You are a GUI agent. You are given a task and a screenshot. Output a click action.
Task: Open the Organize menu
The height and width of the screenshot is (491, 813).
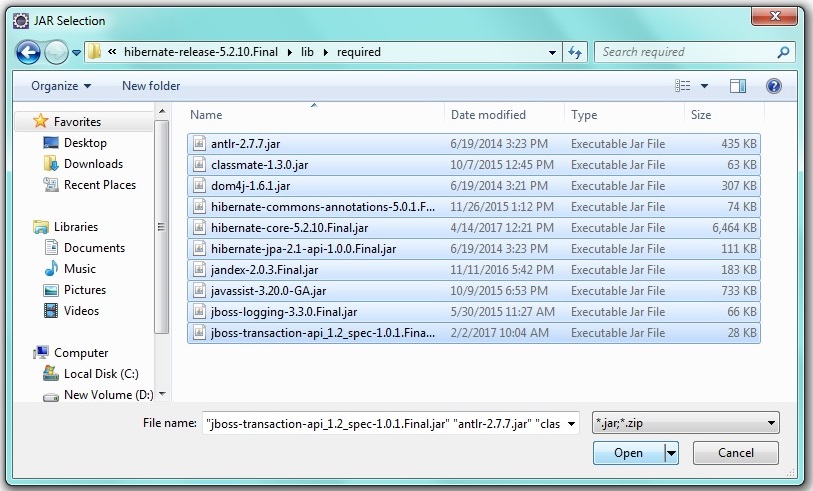tap(61, 86)
